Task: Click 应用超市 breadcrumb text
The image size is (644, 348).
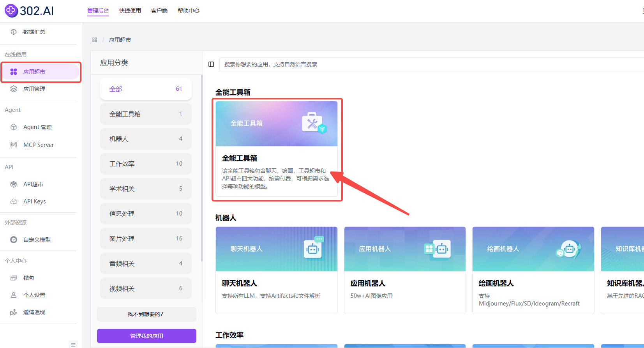Action: (120, 40)
